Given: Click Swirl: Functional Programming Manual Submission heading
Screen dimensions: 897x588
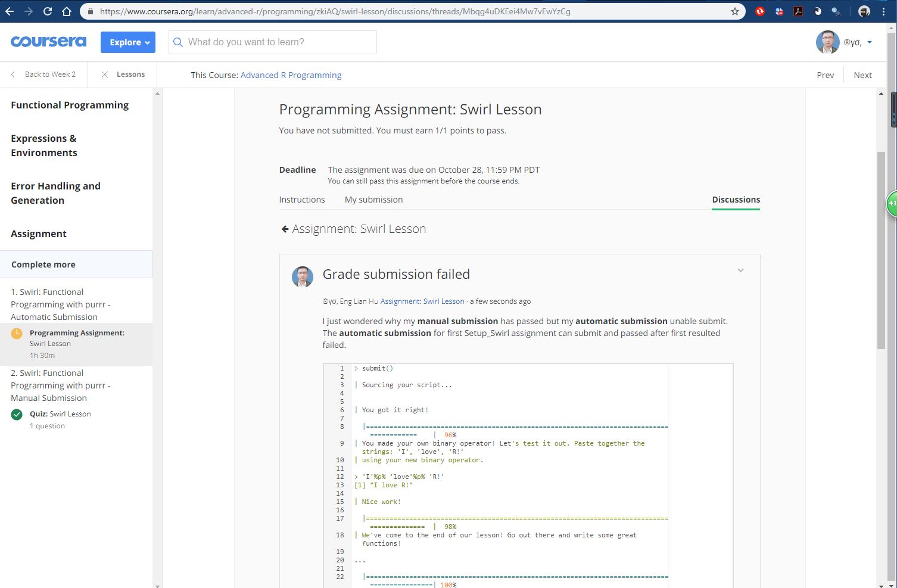Looking at the screenshot, I should [x=60, y=385].
